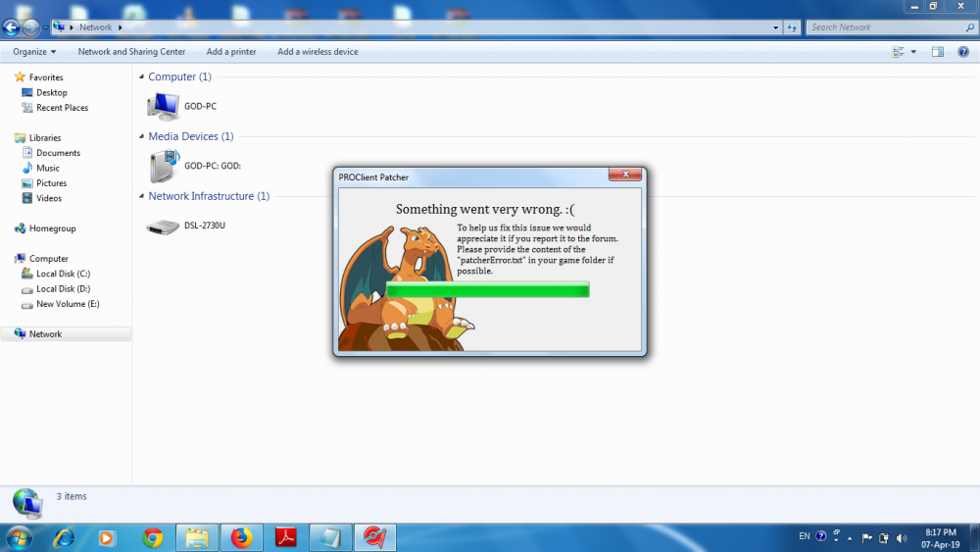Open the GOD-PC computer icon
This screenshot has width=980, height=552.
point(163,106)
